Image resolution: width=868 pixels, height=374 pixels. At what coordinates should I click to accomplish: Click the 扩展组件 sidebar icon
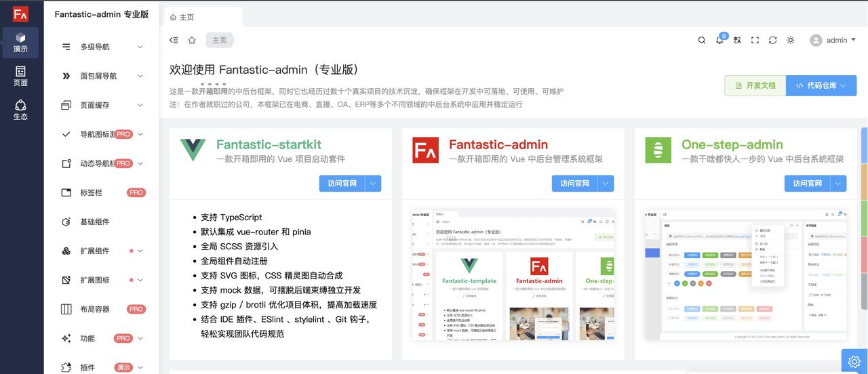(x=66, y=251)
